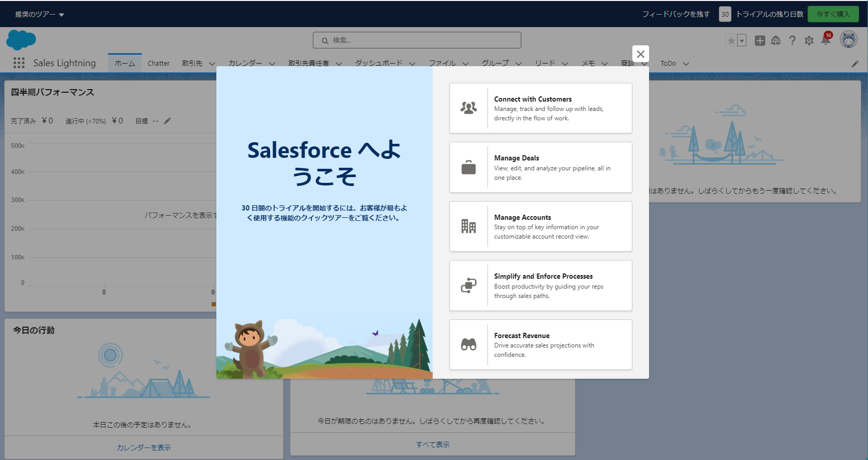Open the Forecast Revenue tour

pyautogui.click(x=541, y=344)
